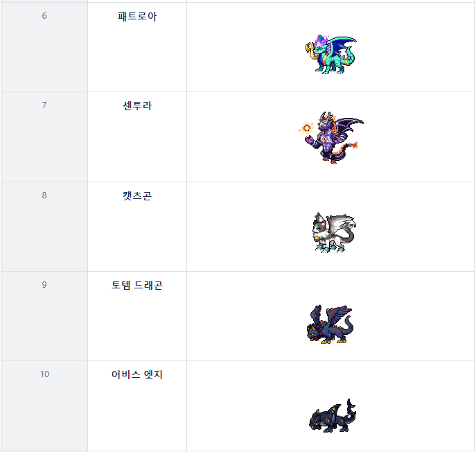Click the 패트로아 name text

(137, 16)
